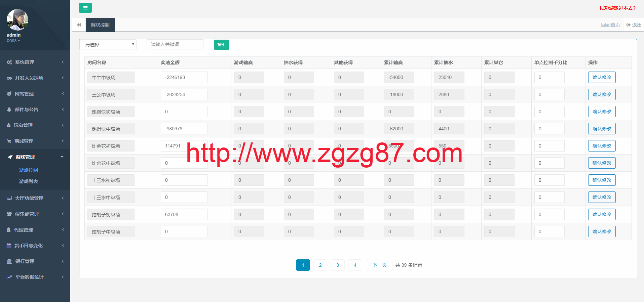Click the double-arrow tab scroll back icon
Screen dimensions: 644x302
point(79,25)
